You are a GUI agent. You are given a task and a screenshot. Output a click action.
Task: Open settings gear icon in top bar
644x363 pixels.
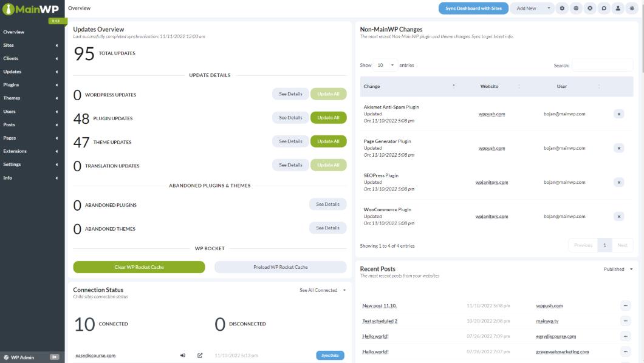[x=562, y=8]
